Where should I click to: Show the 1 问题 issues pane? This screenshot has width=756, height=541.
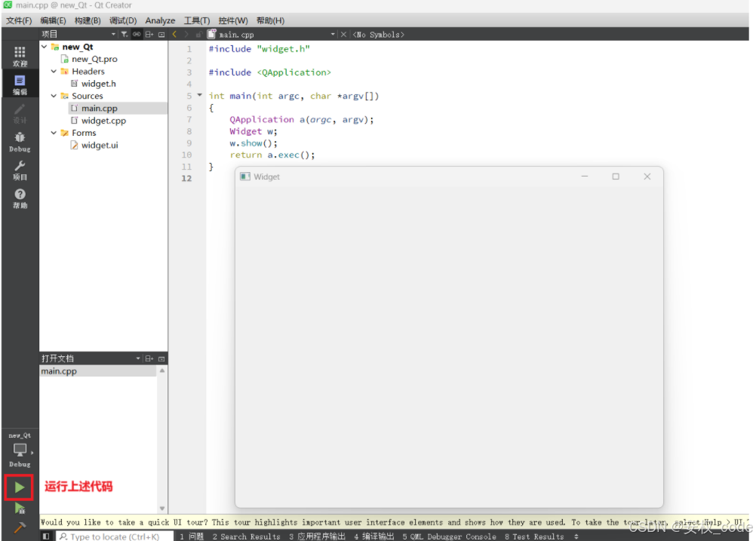(x=192, y=536)
